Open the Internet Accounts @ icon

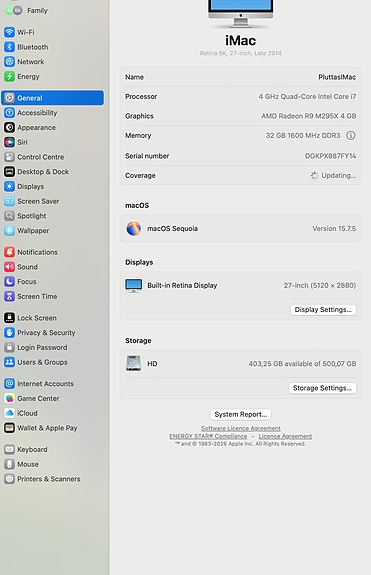pyautogui.click(x=10, y=384)
